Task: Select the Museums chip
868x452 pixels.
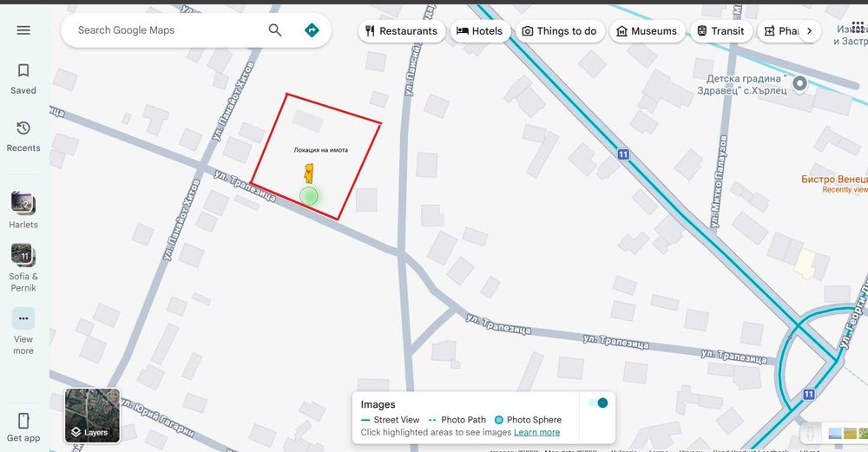Action: (648, 31)
